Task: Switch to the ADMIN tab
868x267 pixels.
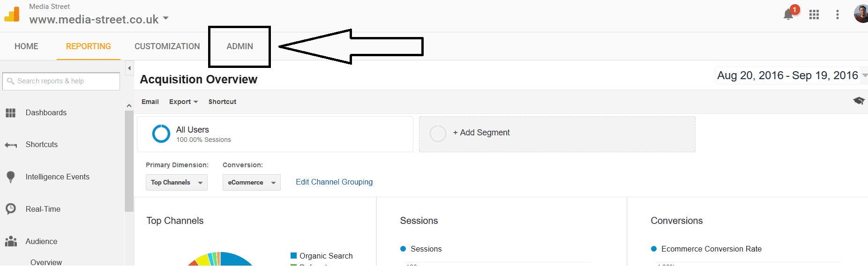Action: click(239, 46)
